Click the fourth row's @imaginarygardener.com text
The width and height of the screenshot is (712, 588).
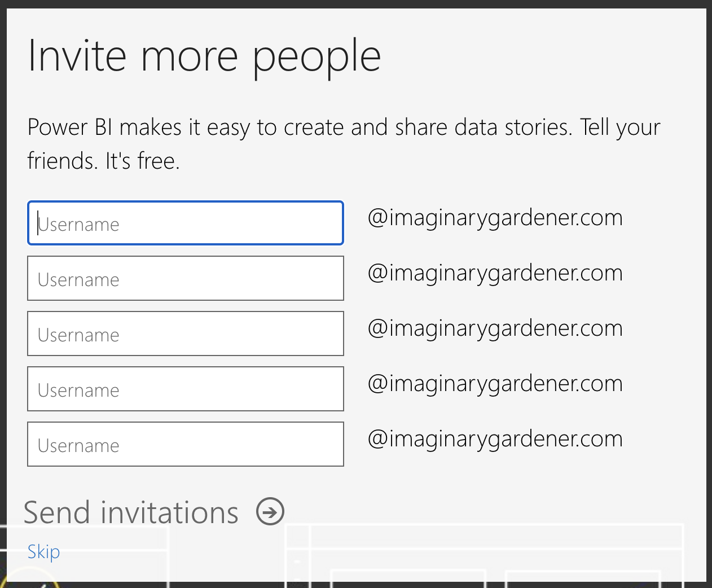tap(495, 384)
